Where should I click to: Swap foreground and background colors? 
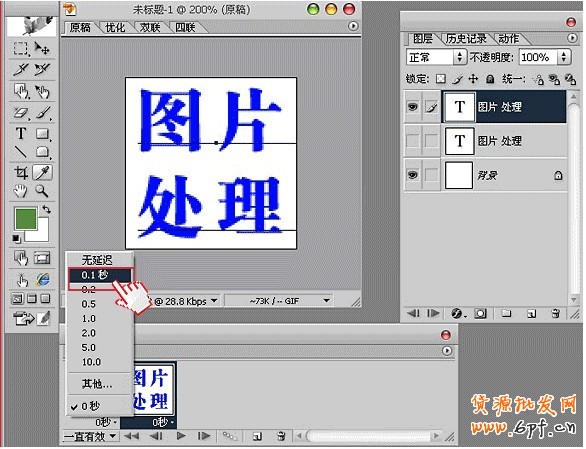click(x=46, y=209)
